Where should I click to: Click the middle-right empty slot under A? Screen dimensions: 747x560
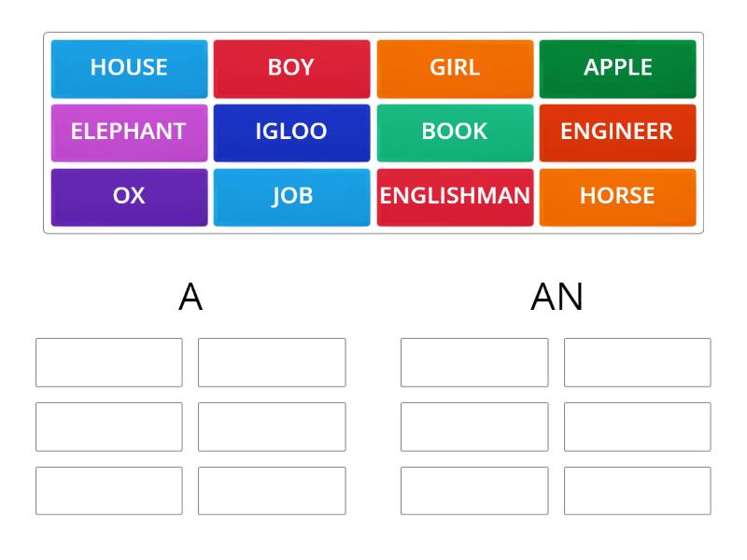point(272,426)
